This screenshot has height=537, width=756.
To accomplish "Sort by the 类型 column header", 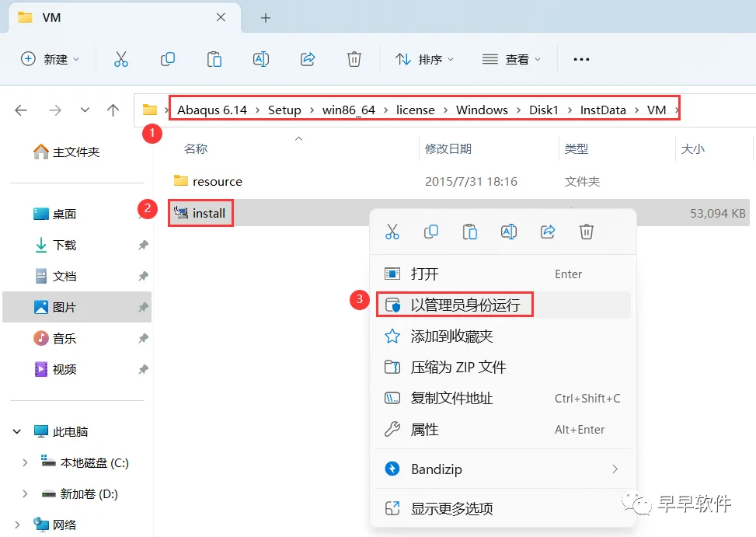I will (x=577, y=149).
